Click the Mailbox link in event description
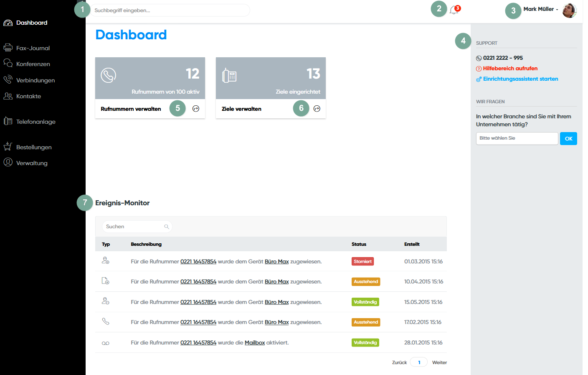This screenshot has width=588, height=375. point(255,343)
